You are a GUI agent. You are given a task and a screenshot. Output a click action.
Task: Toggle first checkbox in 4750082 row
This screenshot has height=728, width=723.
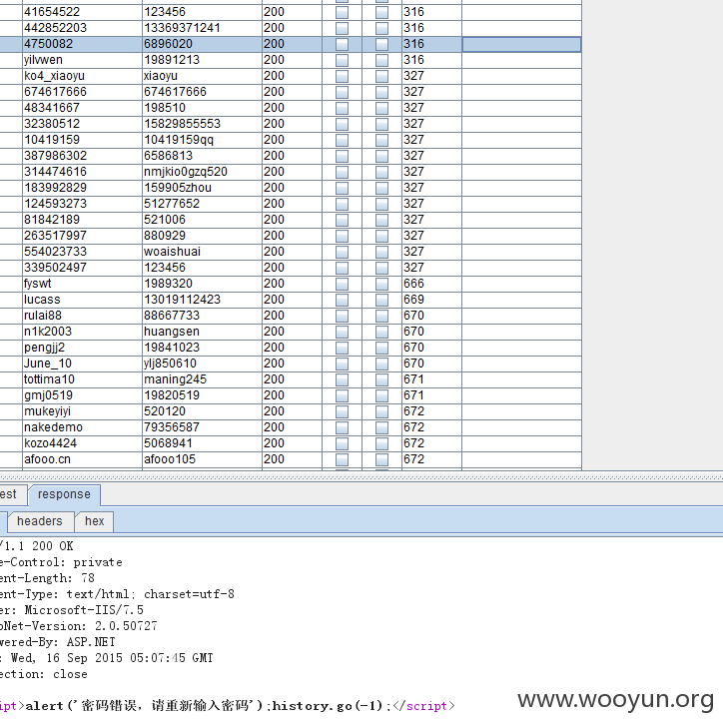(342, 44)
